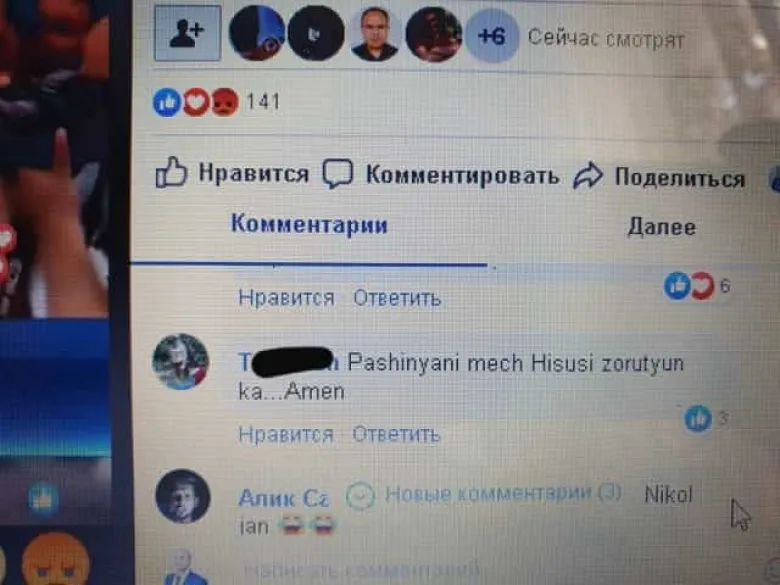The width and height of the screenshot is (780, 585).
Task: Show Новые комментарии (3) notification
Action: [484, 494]
